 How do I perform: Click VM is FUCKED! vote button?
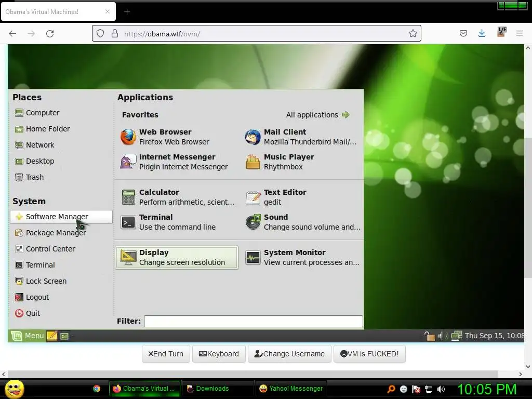pyautogui.click(x=369, y=354)
